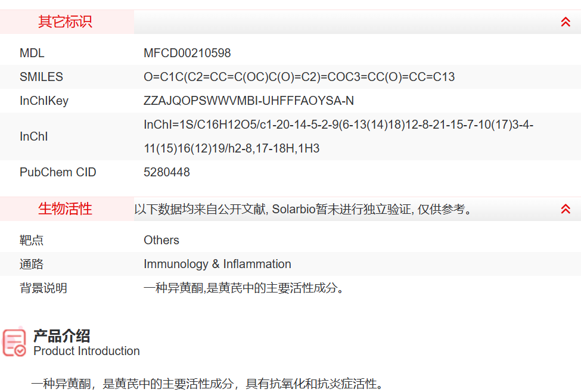581x392 pixels.
Task: Click the Others target value
Action: point(161,240)
